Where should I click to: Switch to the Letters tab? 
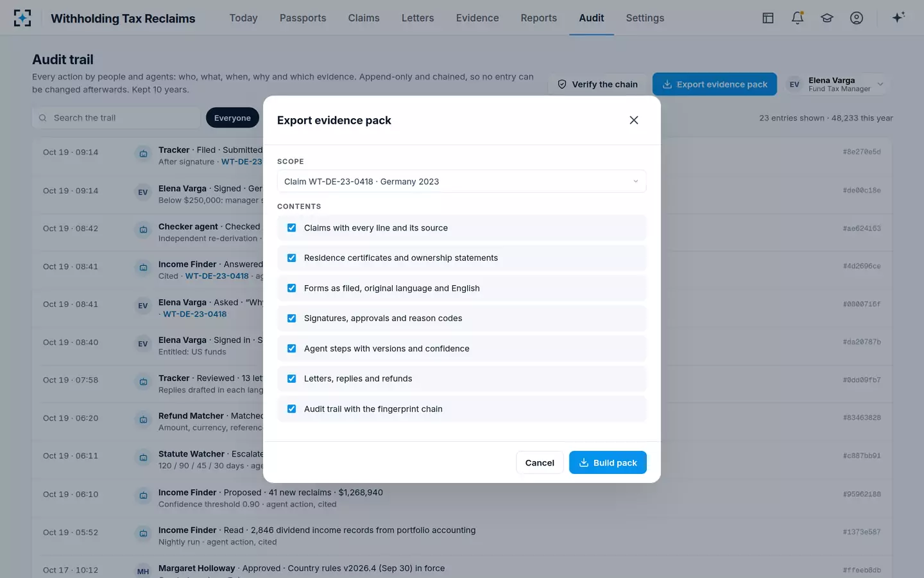click(x=418, y=18)
